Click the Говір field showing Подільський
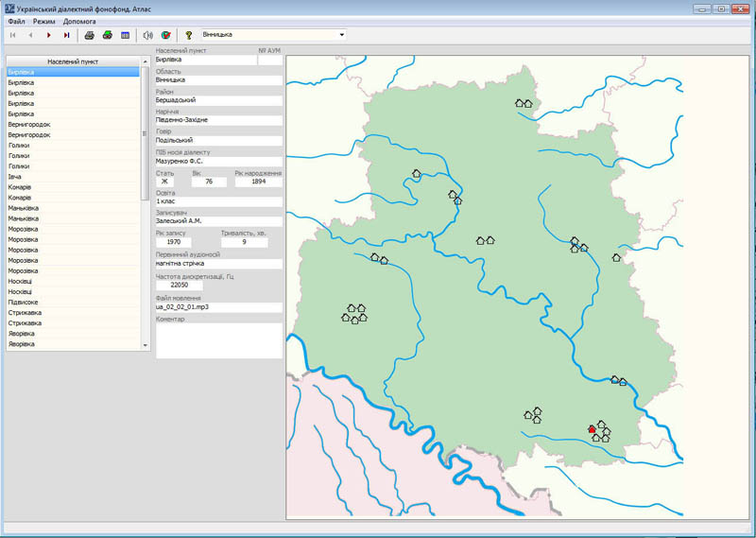This screenshot has width=756, height=538. click(x=219, y=141)
